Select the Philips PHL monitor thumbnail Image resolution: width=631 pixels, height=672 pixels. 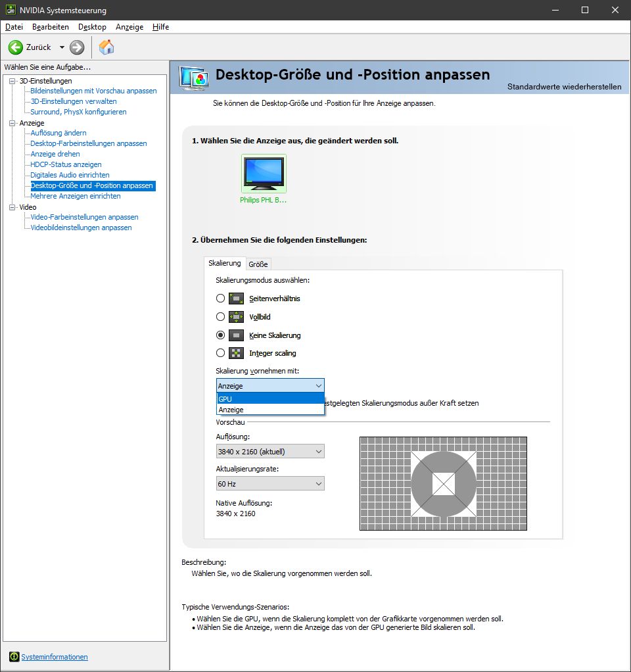tap(264, 174)
